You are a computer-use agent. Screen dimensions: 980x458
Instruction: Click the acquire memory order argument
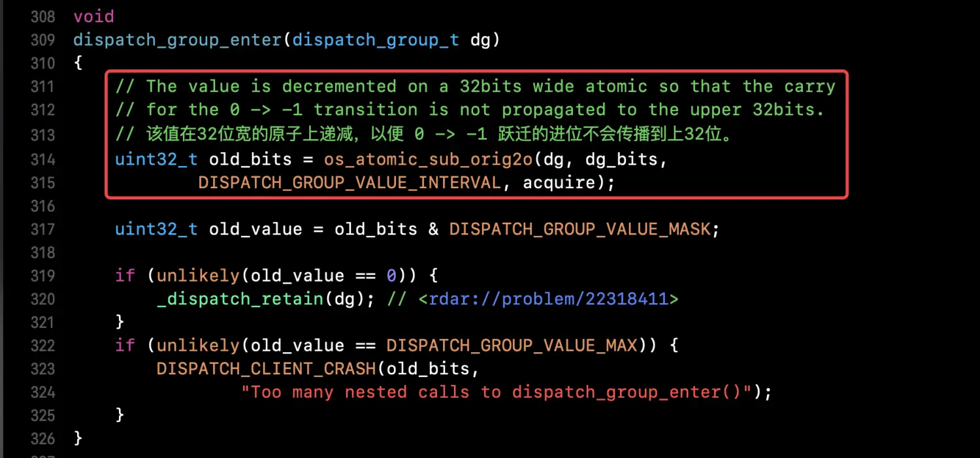click(x=559, y=183)
